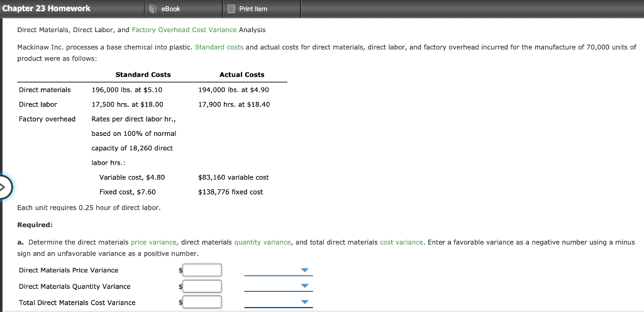Click the Total Direct Materials Cost Variance input

pyautogui.click(x=203, y=302)
